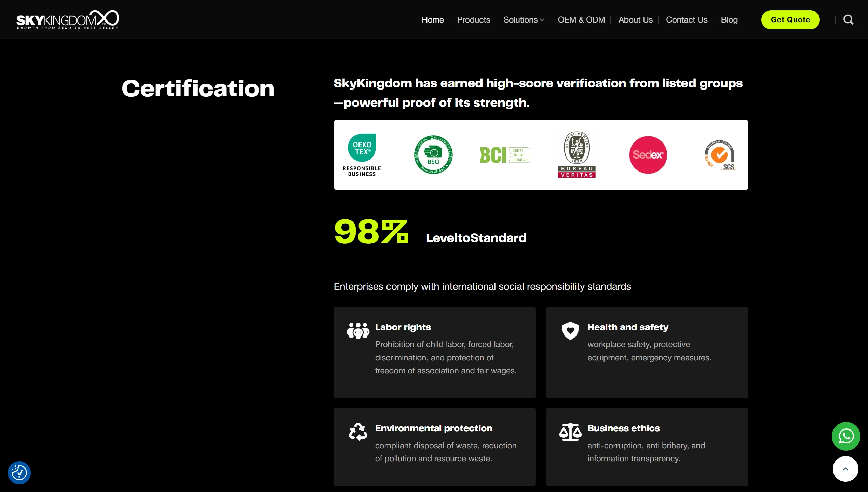Click the Labor rights people icon
Screen dimensions: 868x492
(x=358, y=330)
